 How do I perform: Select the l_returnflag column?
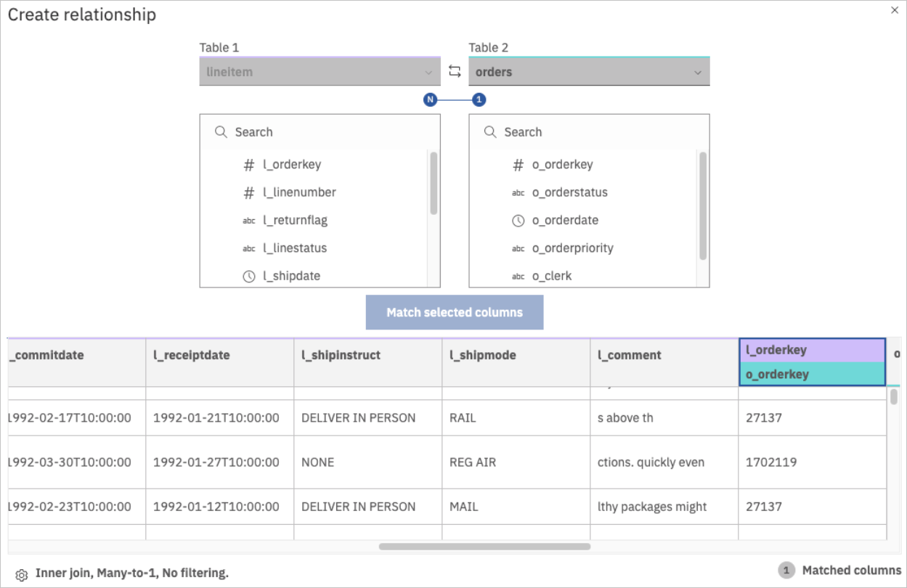(295, 221)
